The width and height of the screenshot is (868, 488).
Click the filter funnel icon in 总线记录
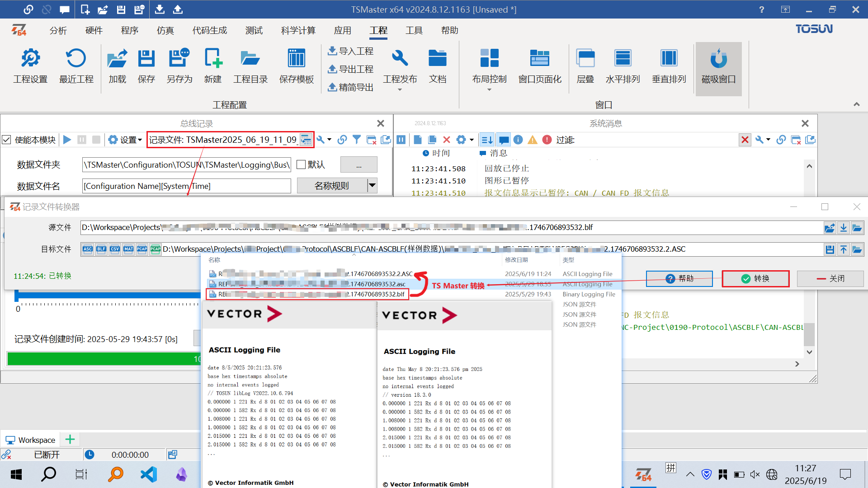point(357,140)
